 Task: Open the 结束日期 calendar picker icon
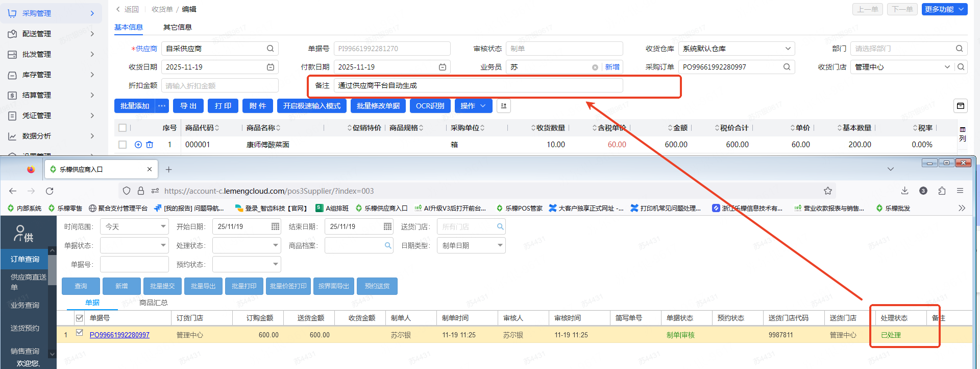(387, 226)
